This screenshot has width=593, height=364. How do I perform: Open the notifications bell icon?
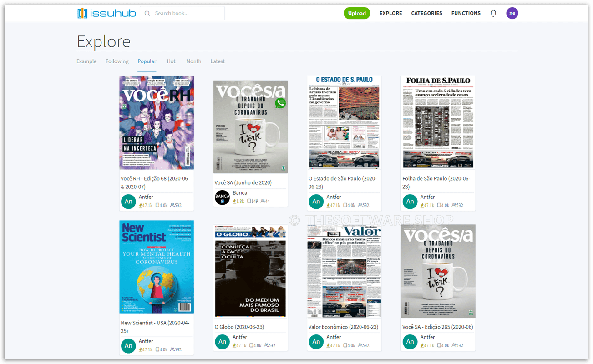coord(493,13)
